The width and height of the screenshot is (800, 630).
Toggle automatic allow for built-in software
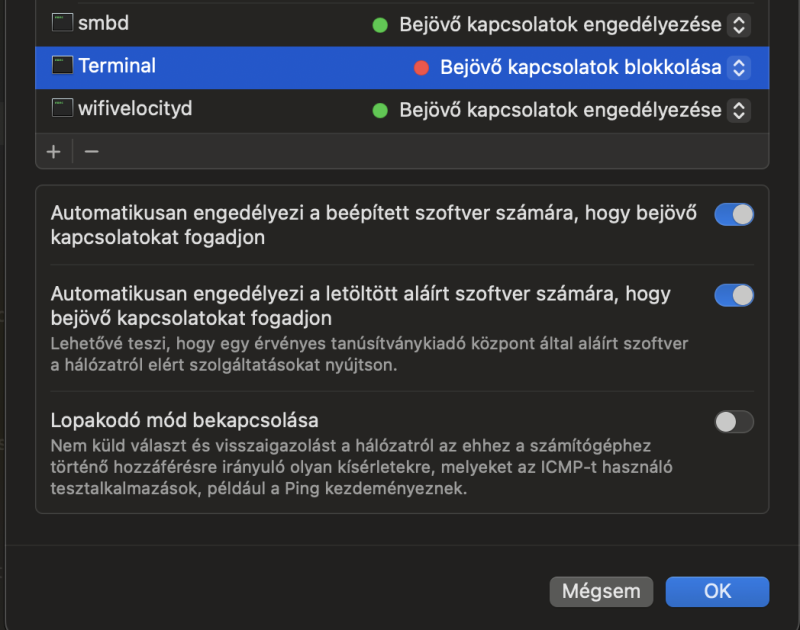[x=734, y=214]
